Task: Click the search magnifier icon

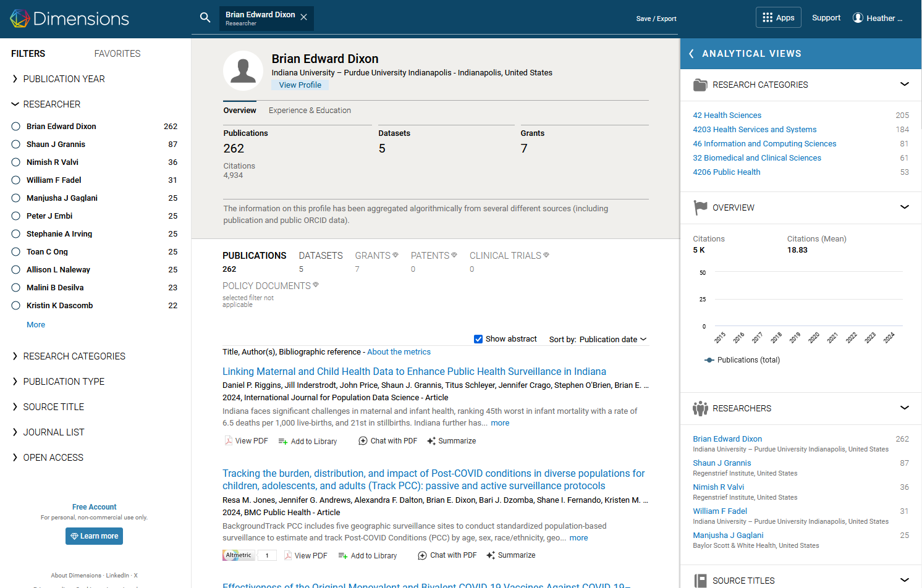Action: [205, 17]
